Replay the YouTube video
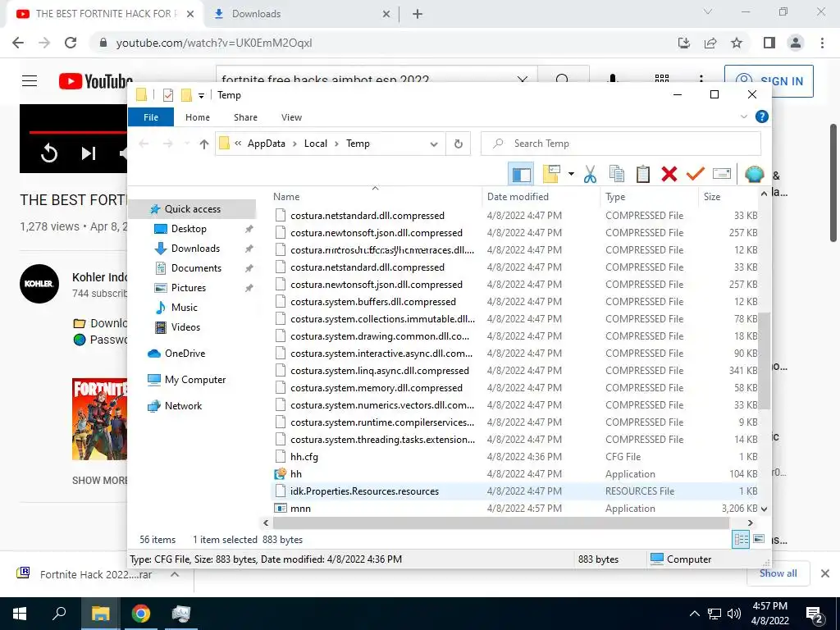 [x=48, y=153]
